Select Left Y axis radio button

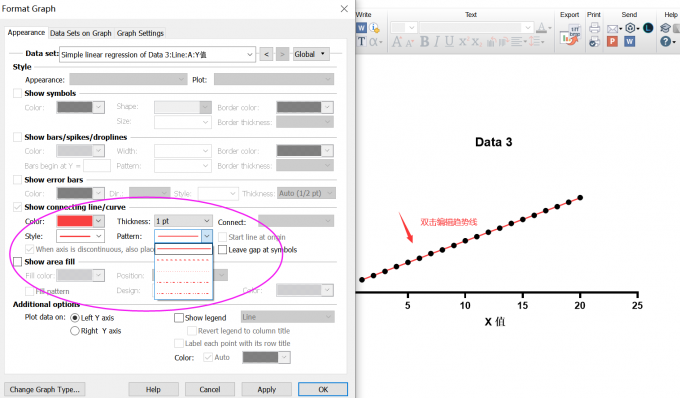(75, 318)
